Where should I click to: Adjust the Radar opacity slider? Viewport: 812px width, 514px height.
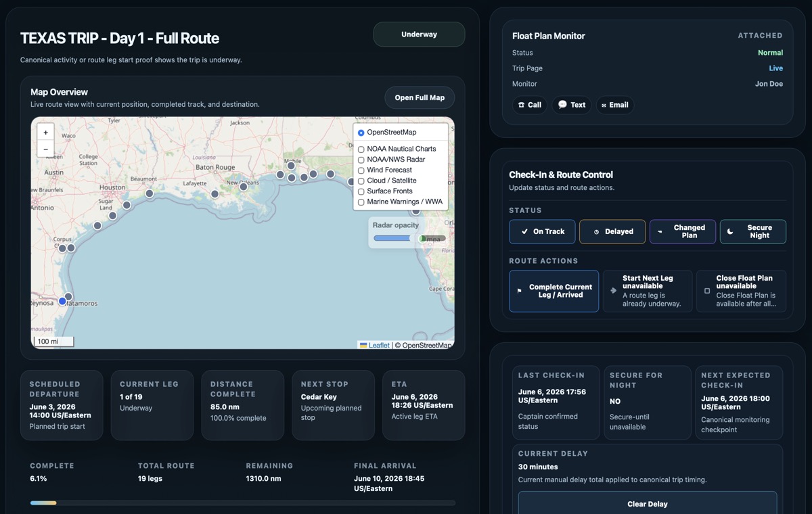point(409,238)
